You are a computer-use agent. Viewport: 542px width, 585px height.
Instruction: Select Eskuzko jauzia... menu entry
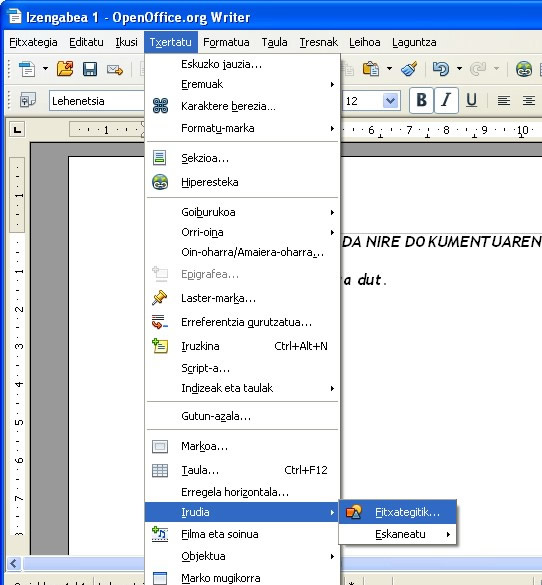click(x=242, y=64)
